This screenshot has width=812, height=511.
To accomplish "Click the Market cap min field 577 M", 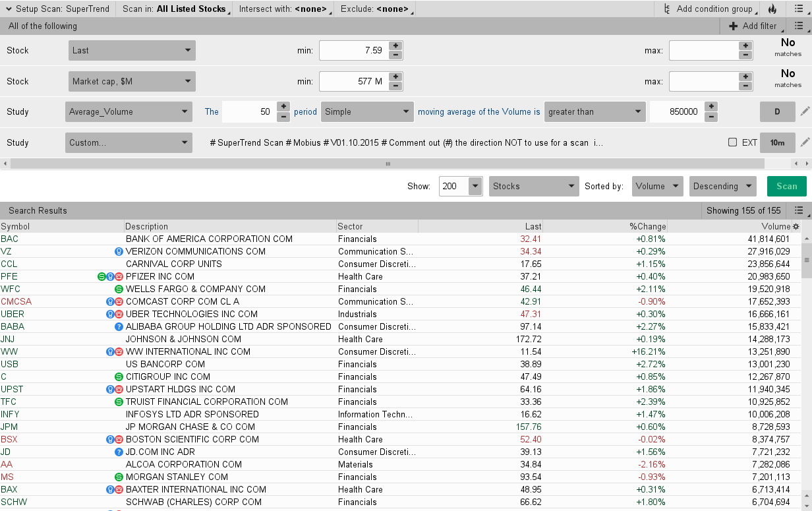I will point(354,81).
